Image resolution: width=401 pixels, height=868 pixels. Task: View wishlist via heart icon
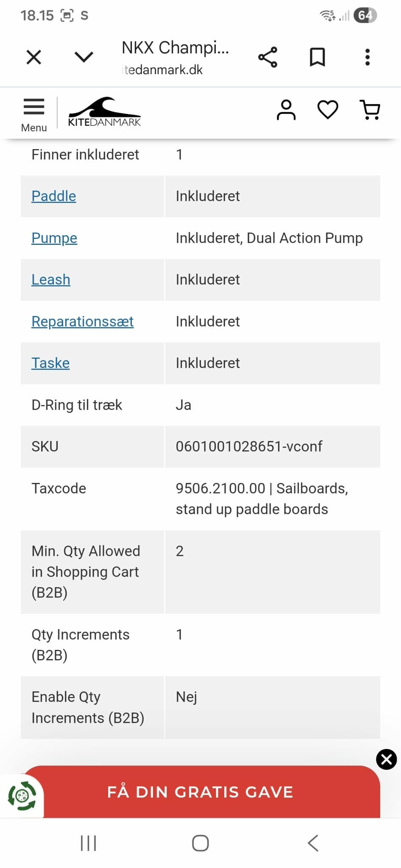(328, 110)
